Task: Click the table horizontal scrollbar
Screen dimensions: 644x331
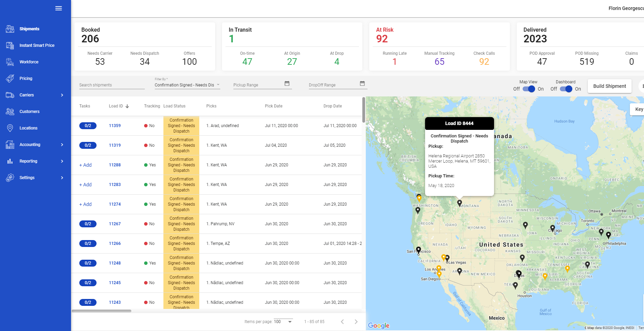Action: pyautogui.click(x=101, y=311)
